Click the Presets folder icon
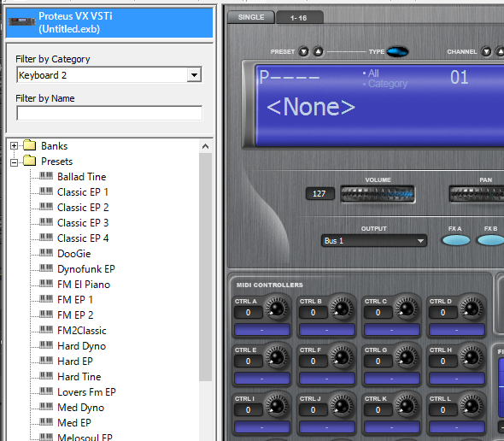Viewport: 504px width, 441px height. pos(30,160)
